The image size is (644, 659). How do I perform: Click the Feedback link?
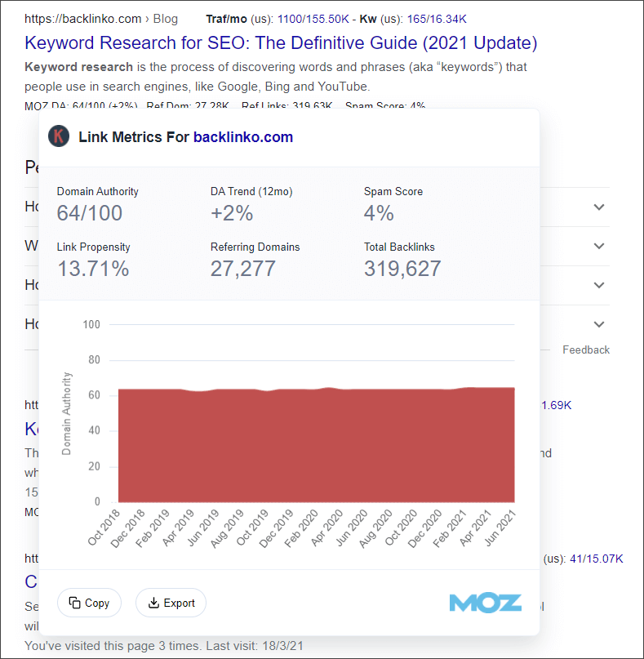[585, 350]
